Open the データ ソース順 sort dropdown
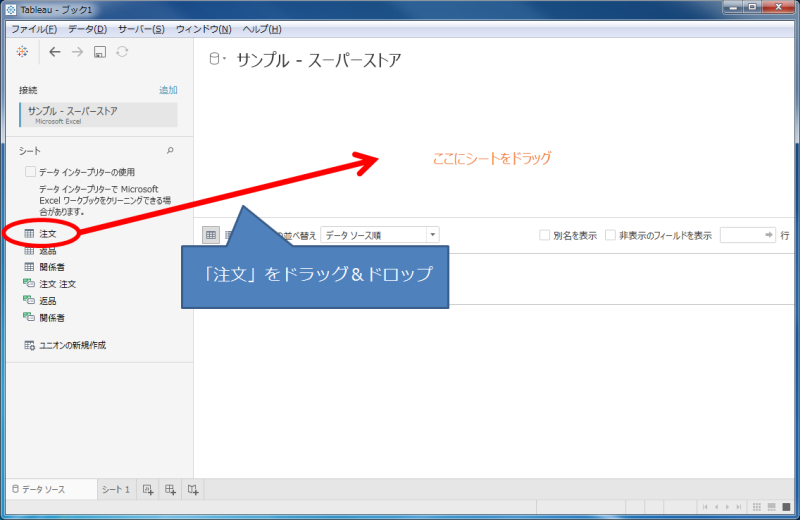Image resolution: width=800 pixels, height=520 pixels. pos(380,235)
